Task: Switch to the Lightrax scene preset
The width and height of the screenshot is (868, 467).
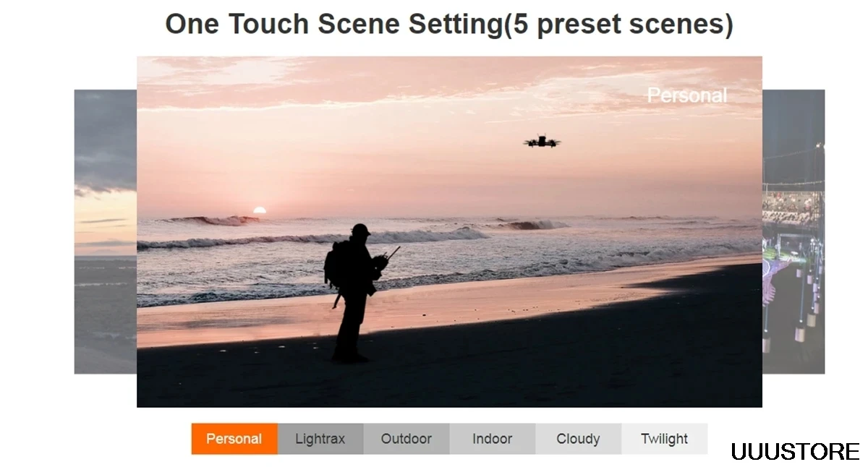Action: pos(320,439)
